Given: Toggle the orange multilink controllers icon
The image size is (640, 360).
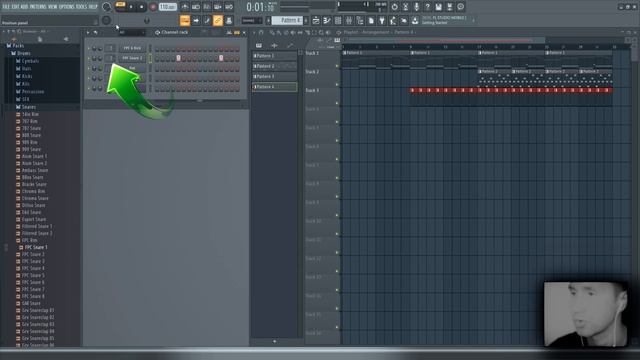Looking at the screenshot, I should pyautogui.click(x=218, y=20).
